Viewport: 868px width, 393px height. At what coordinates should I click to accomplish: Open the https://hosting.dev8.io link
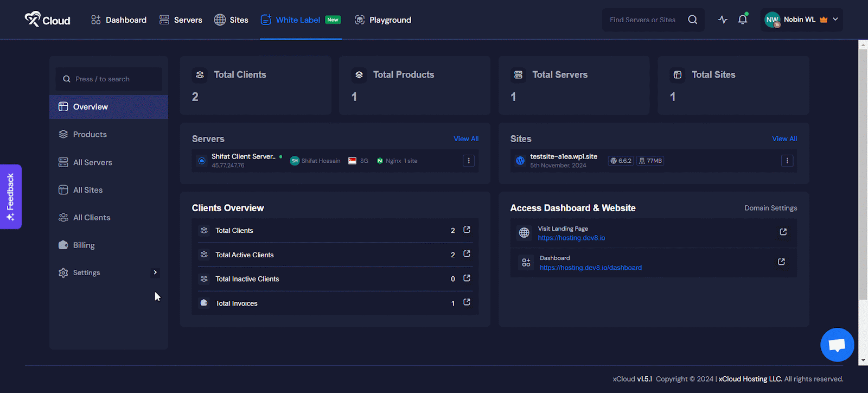coord(571,238)
